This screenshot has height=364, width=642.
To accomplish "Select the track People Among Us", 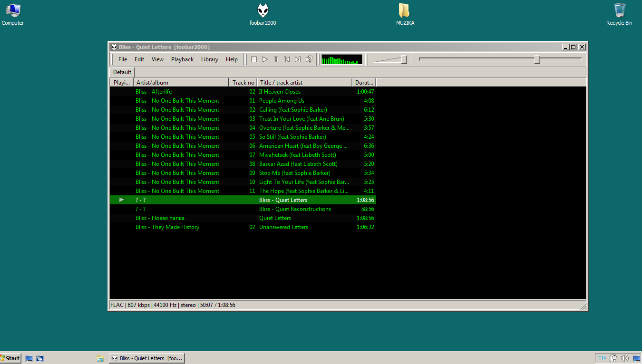I will pyautogui.click(x=243, y=101).
